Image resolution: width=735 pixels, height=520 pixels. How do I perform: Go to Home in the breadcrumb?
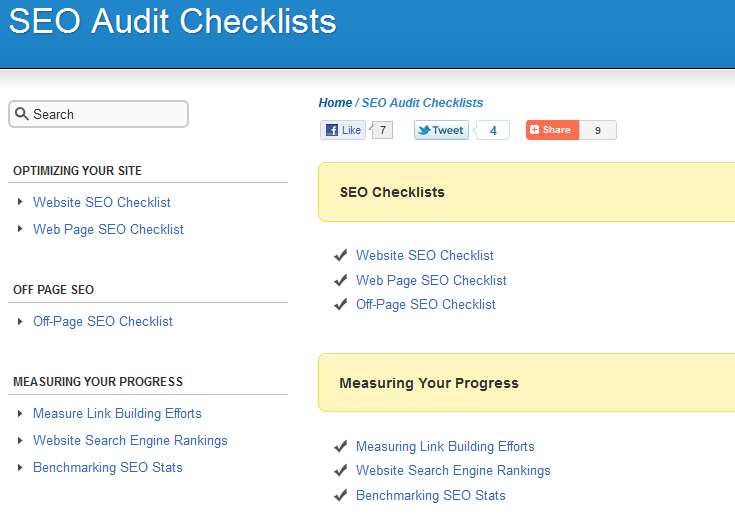click(x=335, y=103)
